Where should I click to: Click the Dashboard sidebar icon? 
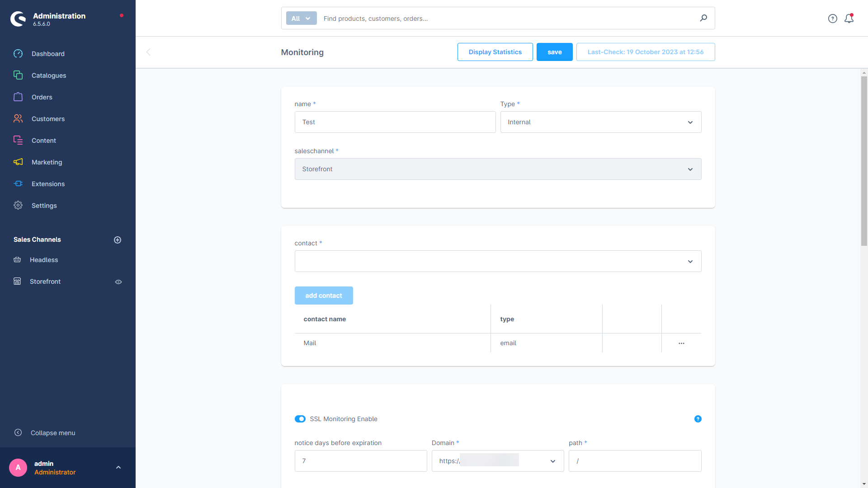(x=19, y=54)
